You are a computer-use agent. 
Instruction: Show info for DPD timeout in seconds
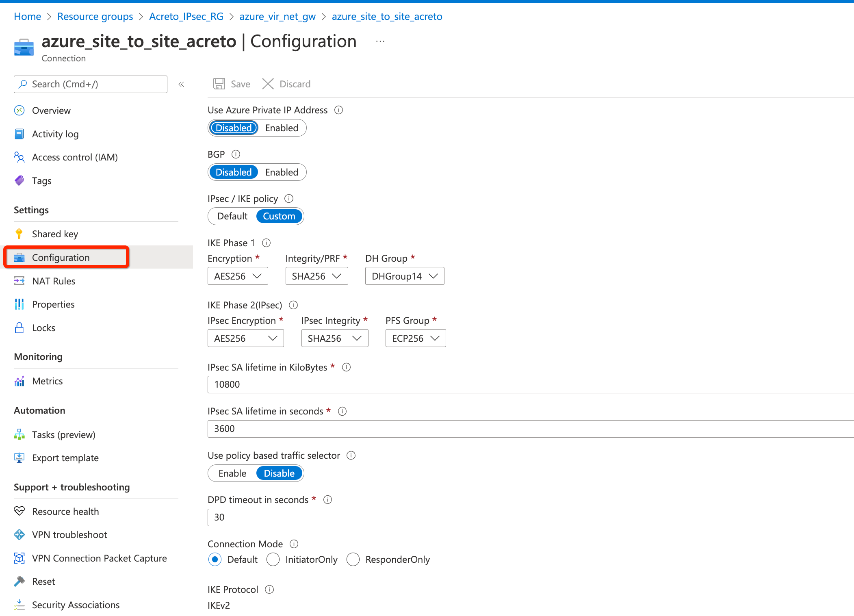(328, 500)
